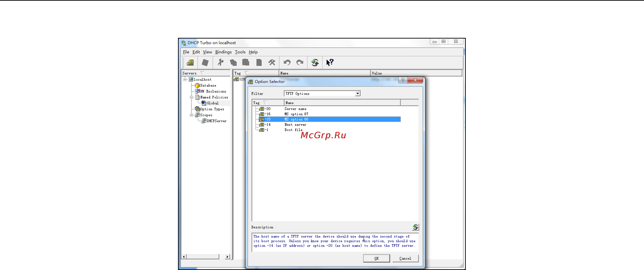Click the refresh icon beside Description
The height and width of the screenshot is (270, 644).
(x=415, y=227)
